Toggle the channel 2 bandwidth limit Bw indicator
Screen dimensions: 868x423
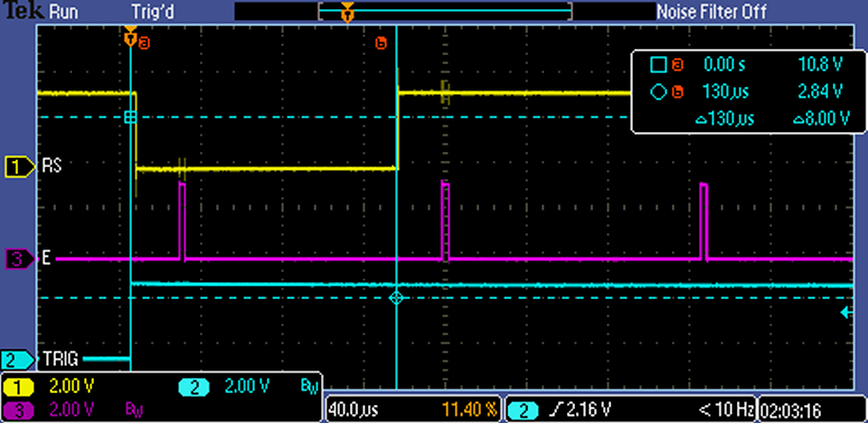point(307,387)
